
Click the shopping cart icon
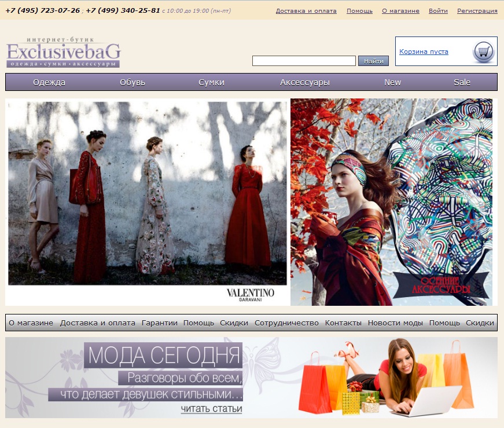coord(483,52)
